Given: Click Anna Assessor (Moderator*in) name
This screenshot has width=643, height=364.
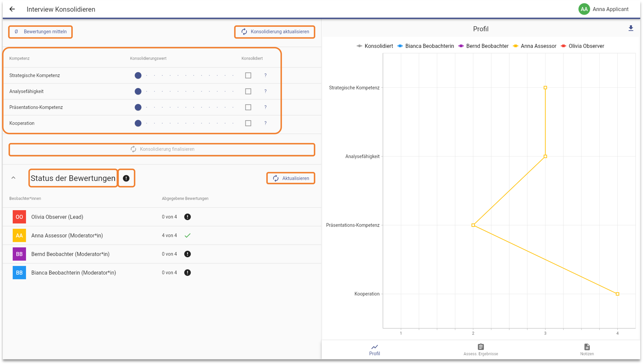Looking at the screenshot, I should [x=67, y=236].
